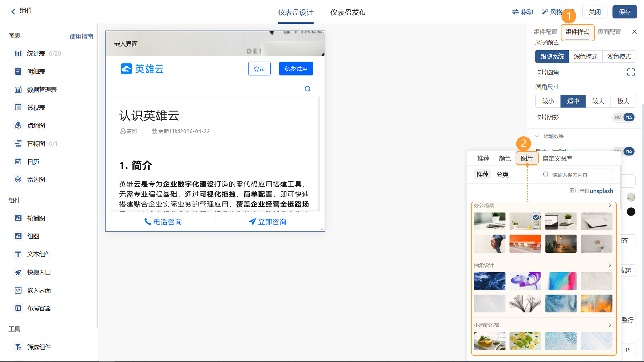Click the 电话咨询 phone icon

click(x=148, y=222)
